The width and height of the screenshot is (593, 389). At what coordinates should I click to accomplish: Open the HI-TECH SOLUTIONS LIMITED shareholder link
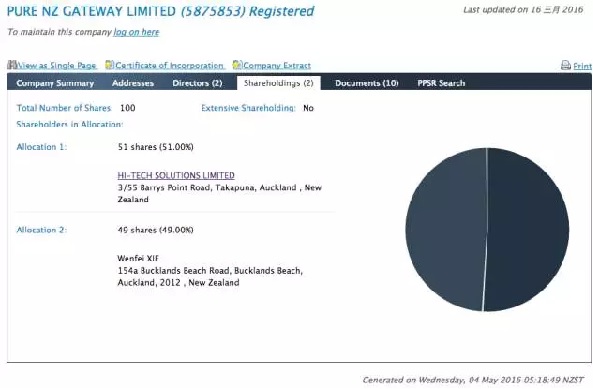pyautogui.click(x=176, y=175)
